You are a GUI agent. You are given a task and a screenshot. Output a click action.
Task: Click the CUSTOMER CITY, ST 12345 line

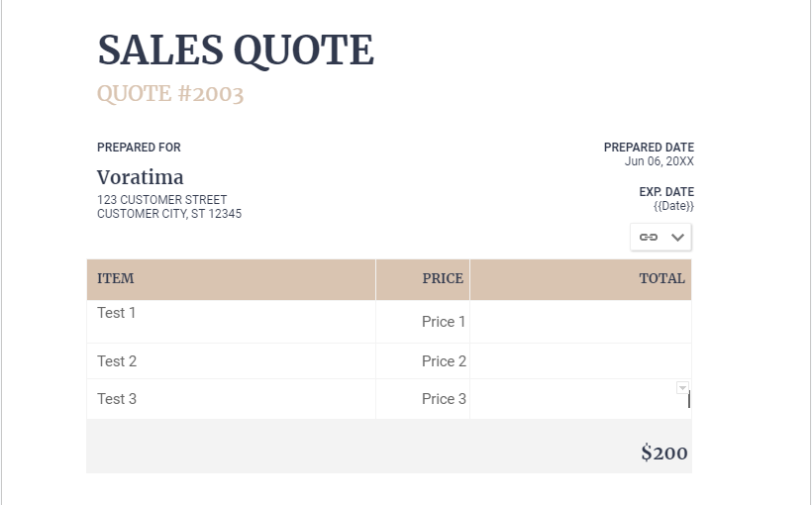(x=169, y=214)
